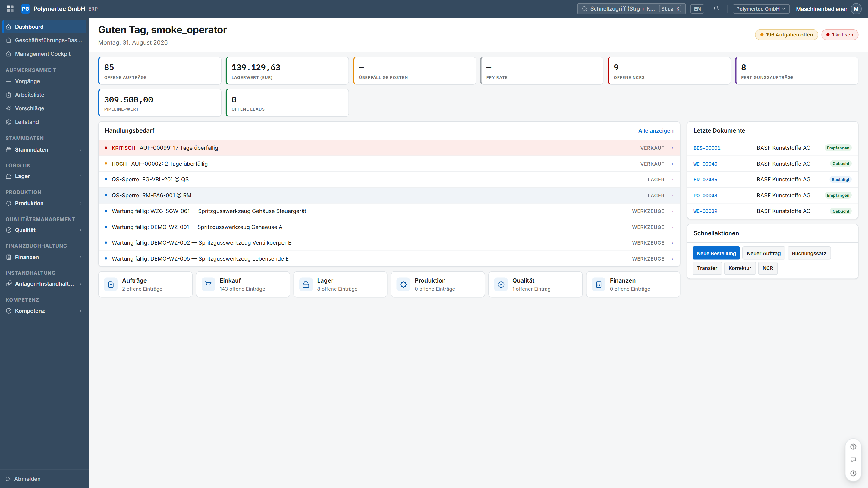Image resolution: width=868 pixels, height=488 pixels.
Task: Click the 196 Aufgaben offen badge
Action: (786, 35)
